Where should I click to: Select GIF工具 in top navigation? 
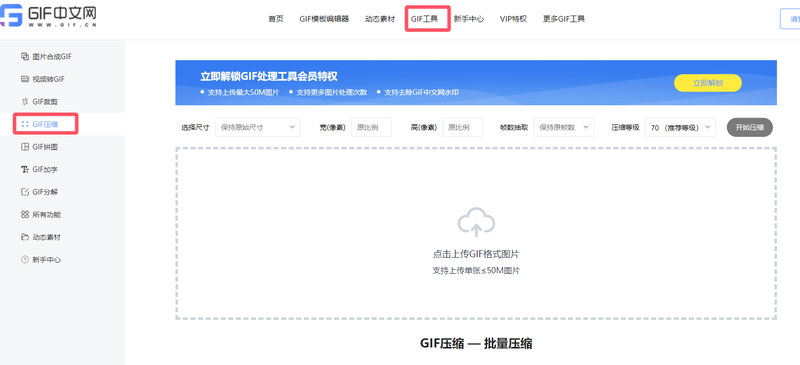tap(424, 19)
